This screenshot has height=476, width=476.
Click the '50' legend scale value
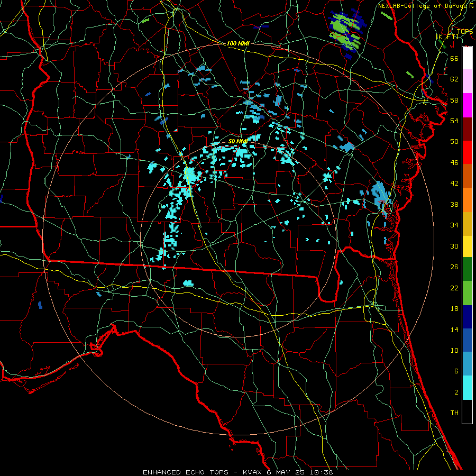click(x=454, y=142)
